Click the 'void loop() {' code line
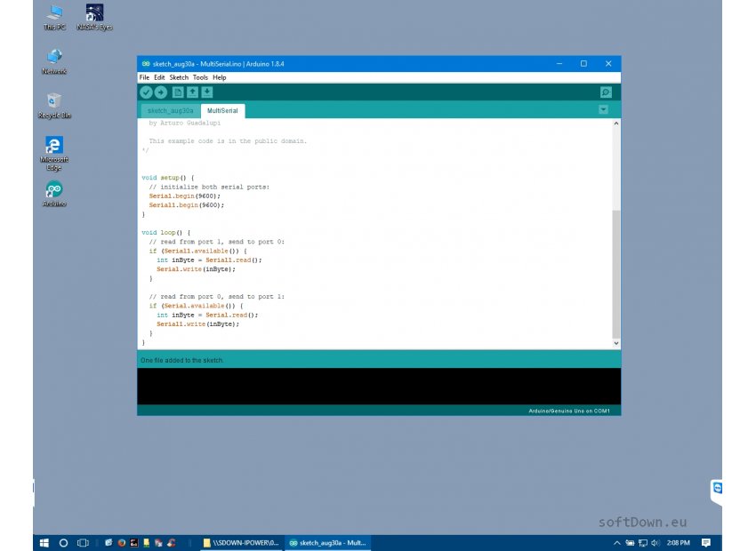The width and height of the screenshot is (756, 551). pyautogui.click(x=165, y=233)
